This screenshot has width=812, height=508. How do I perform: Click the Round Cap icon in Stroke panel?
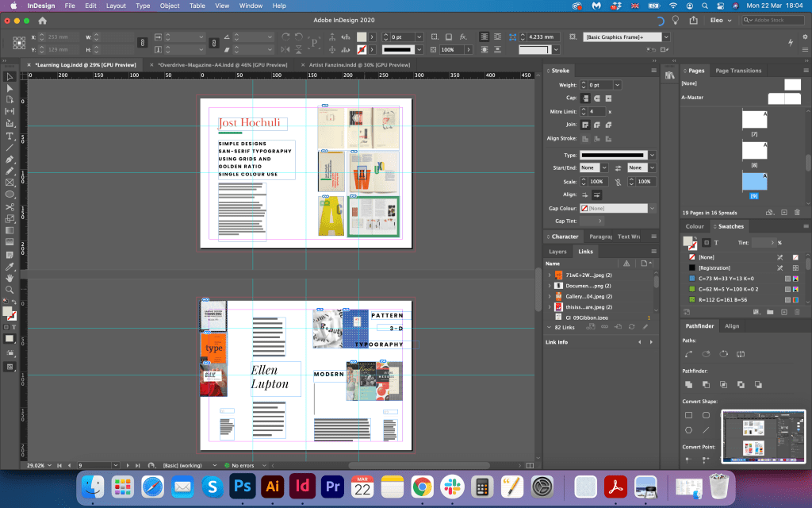click(596, 98)
